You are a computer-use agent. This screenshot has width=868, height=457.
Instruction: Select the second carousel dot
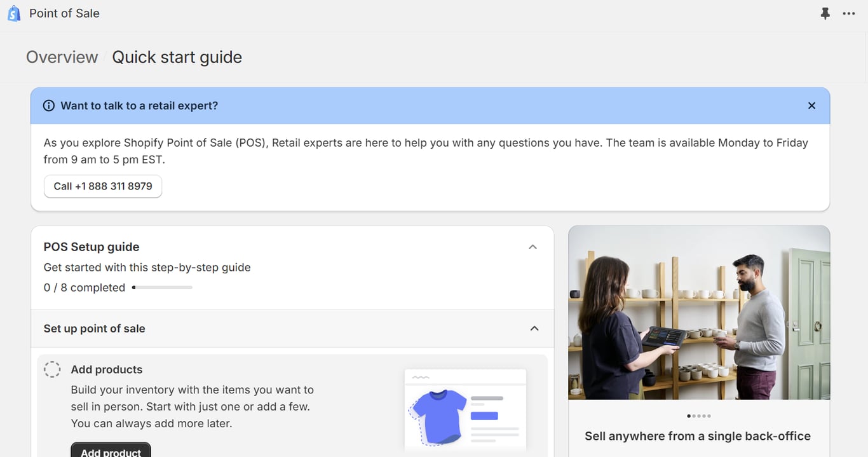[x=694, y=416]
